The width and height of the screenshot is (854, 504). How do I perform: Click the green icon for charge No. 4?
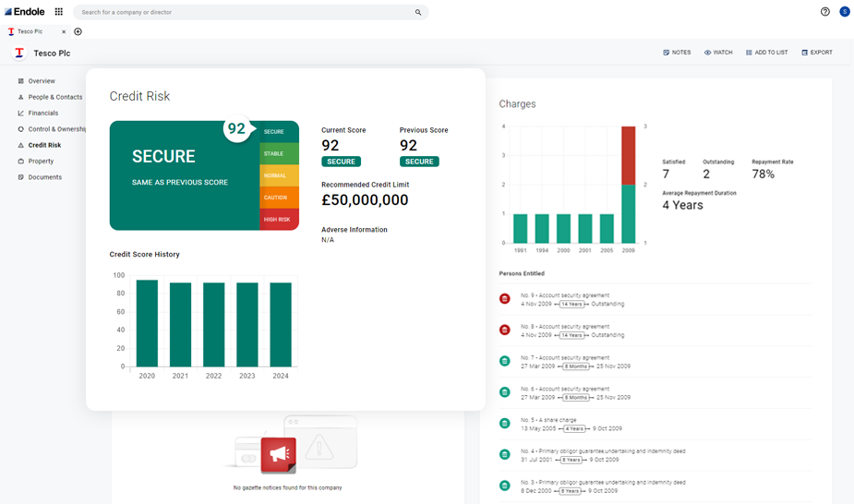pos(505,454)
